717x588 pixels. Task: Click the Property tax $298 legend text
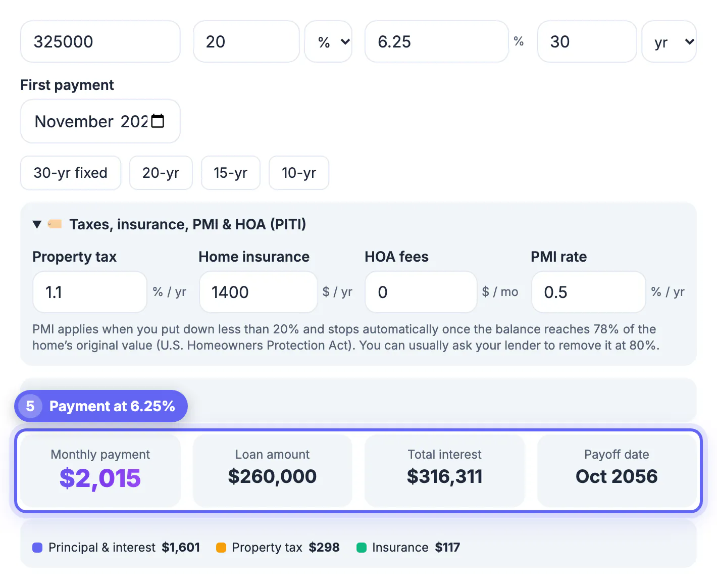[286, 548]
